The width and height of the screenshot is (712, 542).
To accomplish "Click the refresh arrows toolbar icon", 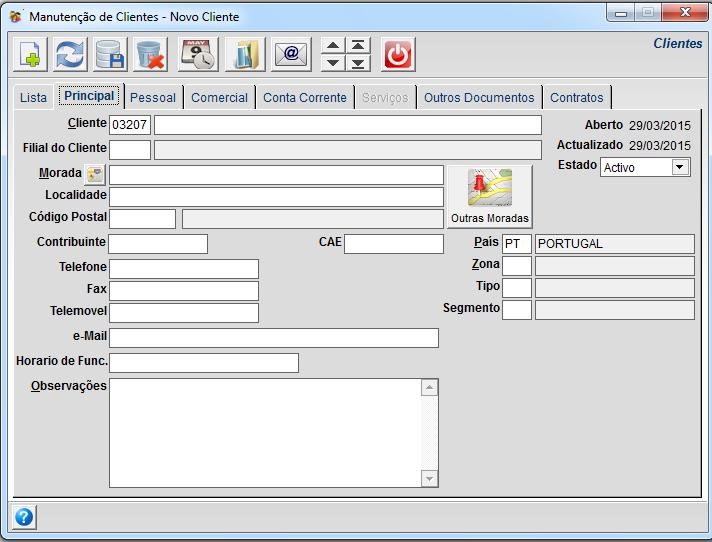I will [70, 54].
